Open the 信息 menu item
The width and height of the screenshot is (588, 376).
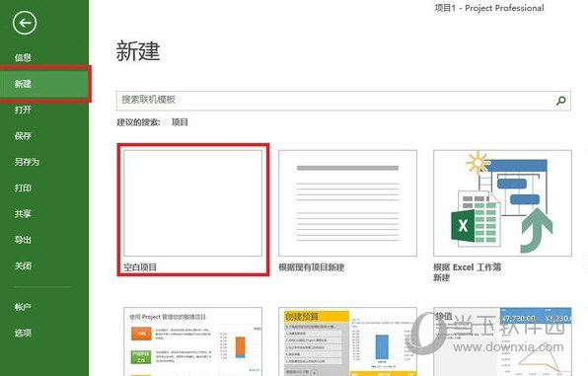click(23, 57)
